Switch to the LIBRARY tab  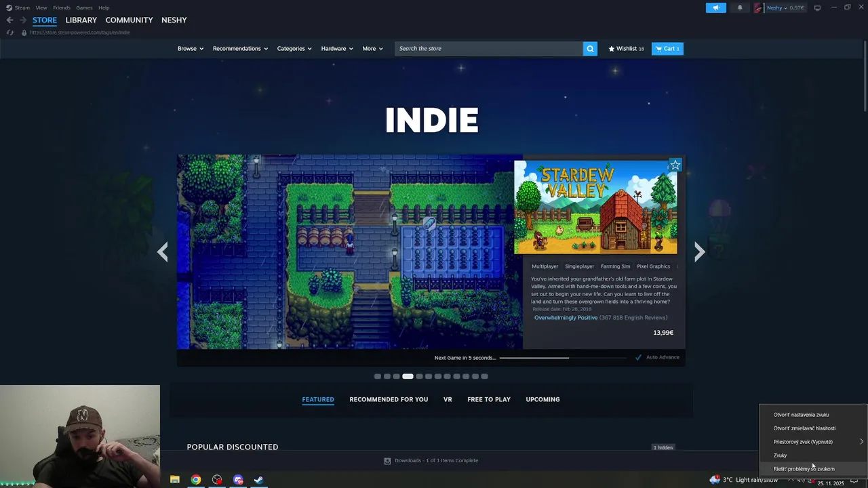(x=81, y=20)
